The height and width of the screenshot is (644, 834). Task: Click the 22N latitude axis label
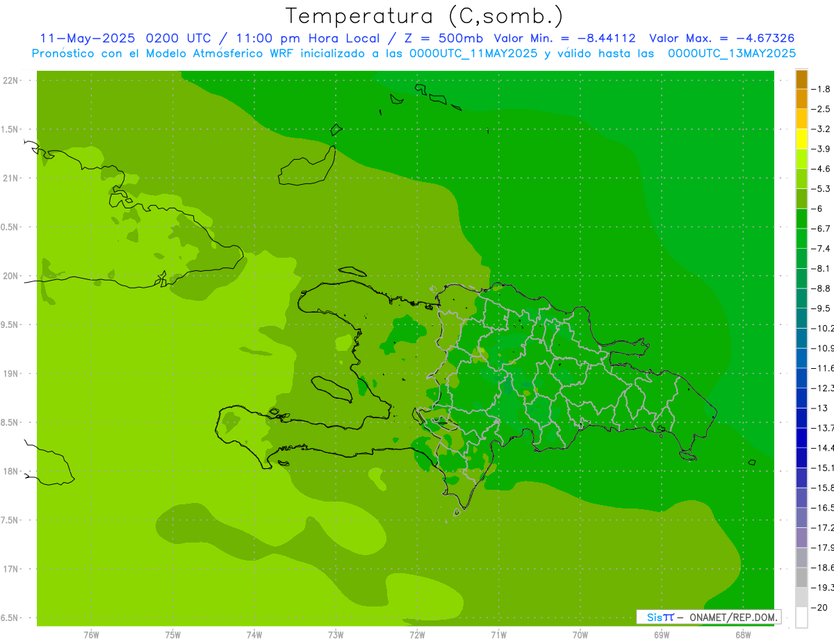10,80
